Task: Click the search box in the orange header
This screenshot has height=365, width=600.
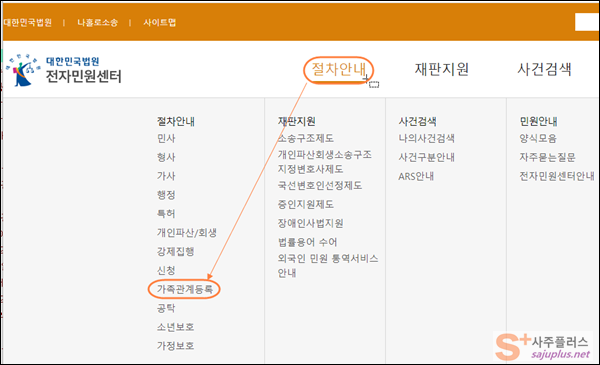Action: (587, 22)
